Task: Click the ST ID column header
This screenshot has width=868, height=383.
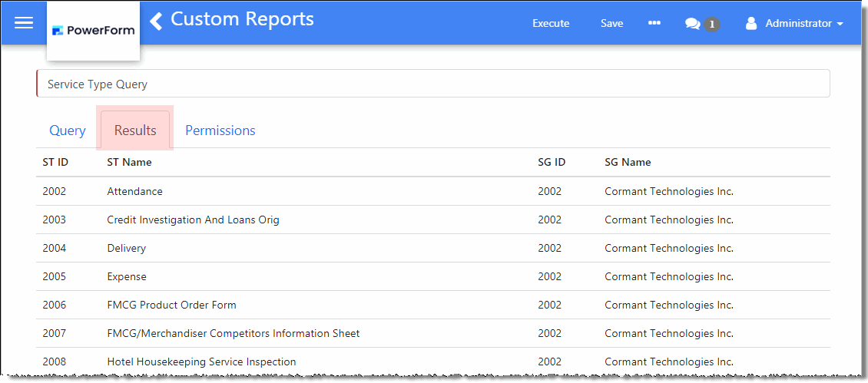Action: pyautogui.click(x=55, y=162)
